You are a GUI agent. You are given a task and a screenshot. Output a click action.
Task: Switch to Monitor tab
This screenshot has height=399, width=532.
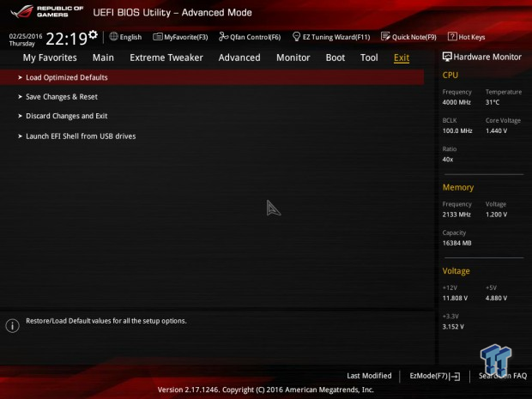[293, 57]
